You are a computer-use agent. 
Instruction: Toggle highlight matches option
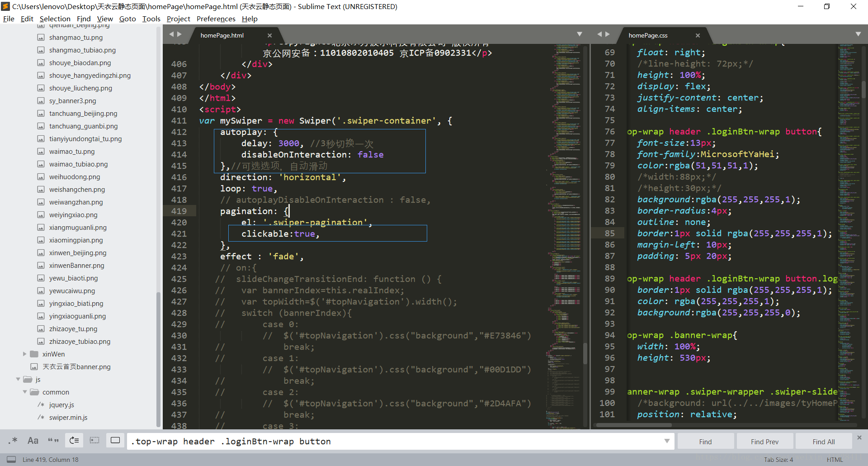click(x=115, y=441)
